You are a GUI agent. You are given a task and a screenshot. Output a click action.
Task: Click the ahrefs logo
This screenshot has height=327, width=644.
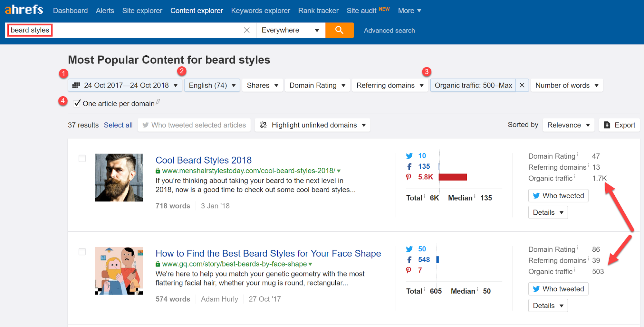(x=24, y=10)
